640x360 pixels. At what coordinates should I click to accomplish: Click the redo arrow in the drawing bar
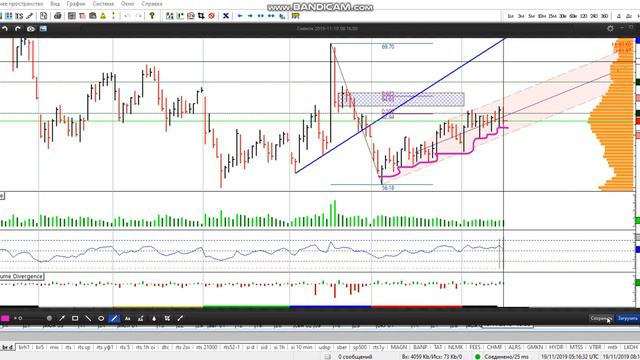18,29
